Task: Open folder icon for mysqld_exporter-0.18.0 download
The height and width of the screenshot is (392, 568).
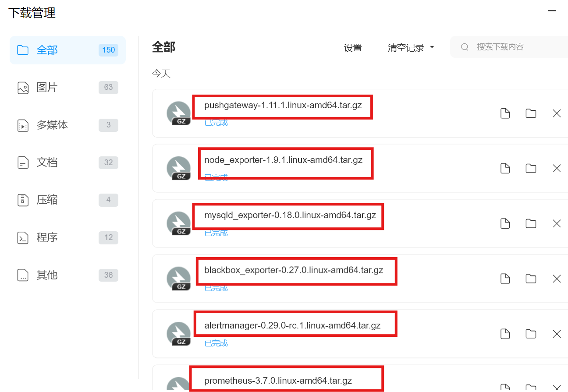Action: (x=531, y=223)
